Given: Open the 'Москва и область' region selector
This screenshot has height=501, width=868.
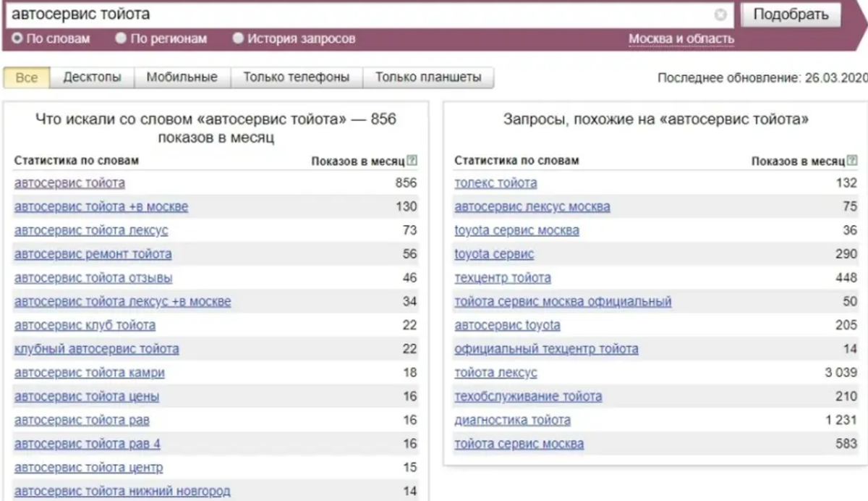Looking at the screenshot, I should pyautogui.click(x=681, y=39).
